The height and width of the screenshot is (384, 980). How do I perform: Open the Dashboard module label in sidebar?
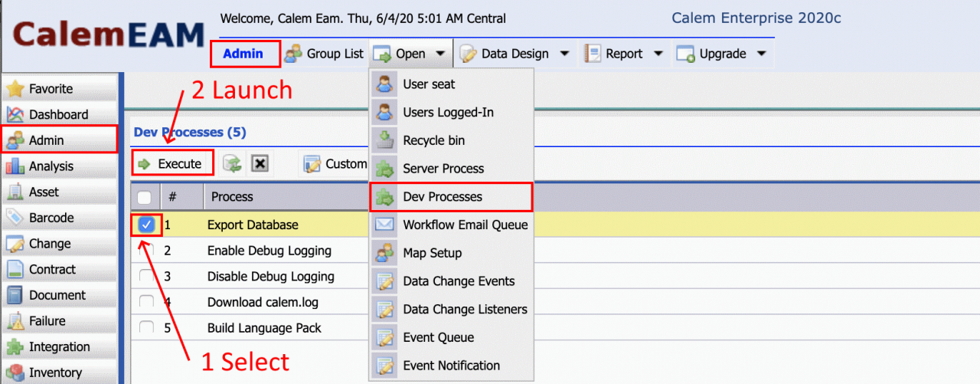tap(59, 115)
